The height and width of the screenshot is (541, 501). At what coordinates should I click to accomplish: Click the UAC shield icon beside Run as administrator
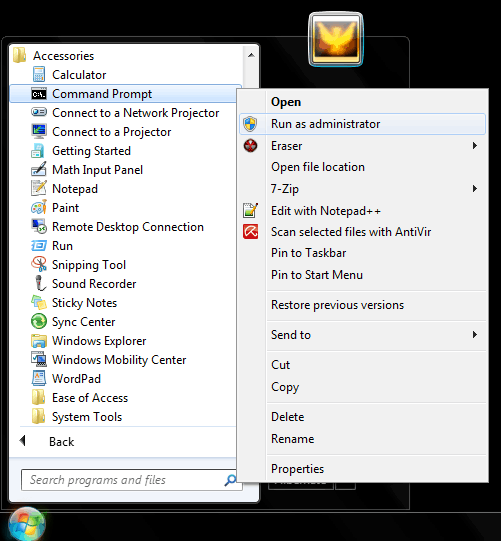click(x=250, y=124)
